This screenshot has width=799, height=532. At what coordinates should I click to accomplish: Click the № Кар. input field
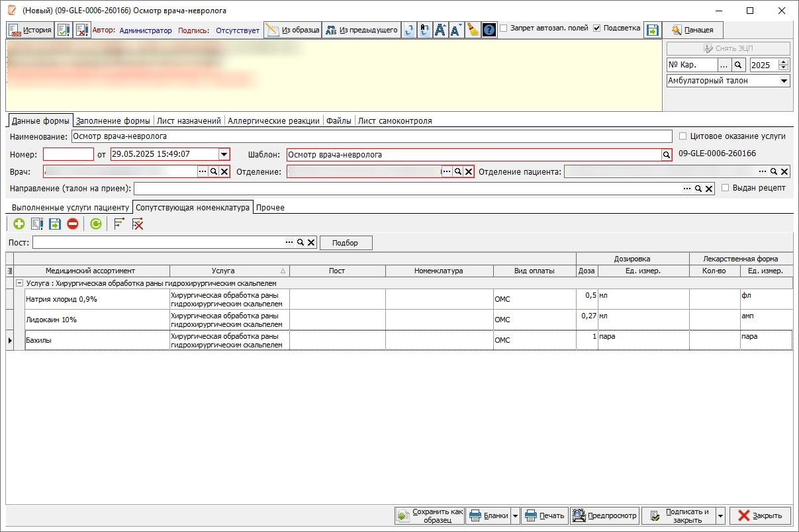click(x=692, y=65)
